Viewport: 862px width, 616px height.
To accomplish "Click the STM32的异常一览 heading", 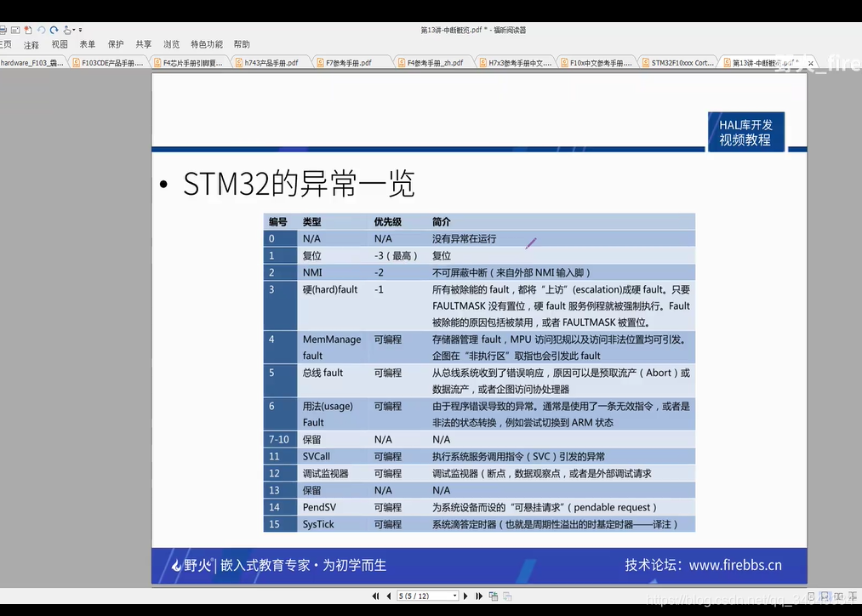I will pos(299,184).
